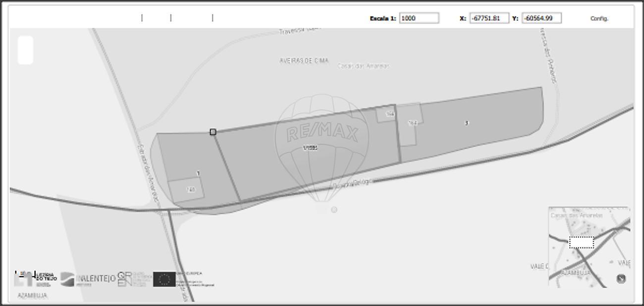This screenshot has height=306, width=644.
Task: Click the Config. link in top bar
Action: 599,18
